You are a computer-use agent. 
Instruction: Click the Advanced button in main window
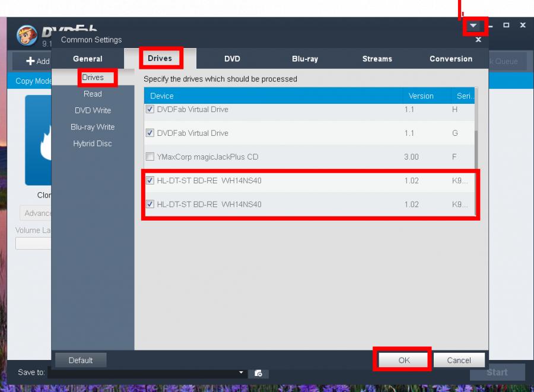tap(36, 213)
